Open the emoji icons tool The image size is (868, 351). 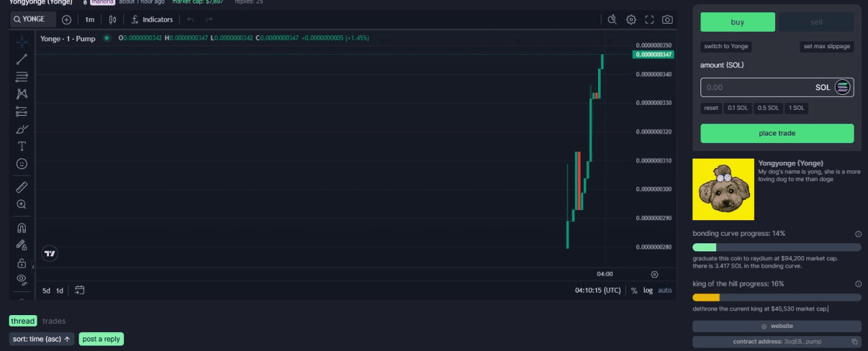click(x=22, y=164)
